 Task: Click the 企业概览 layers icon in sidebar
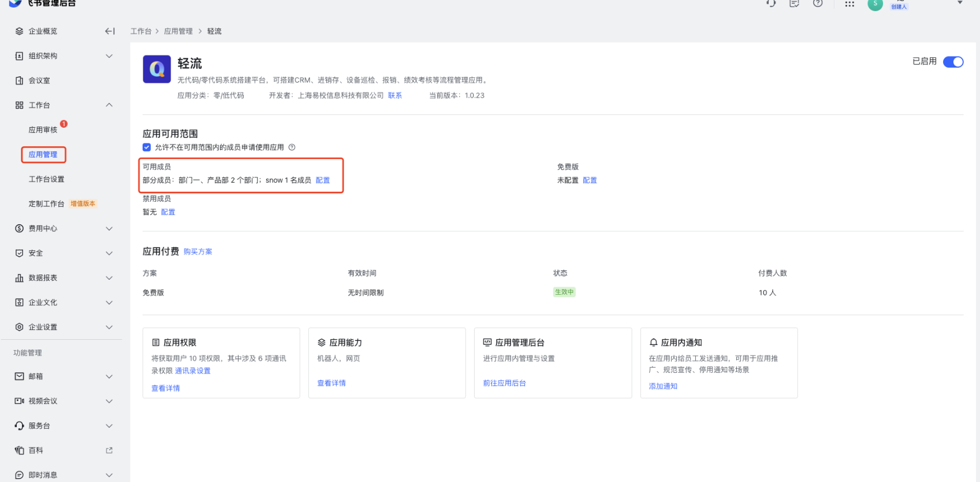click(x=19, y=31)
